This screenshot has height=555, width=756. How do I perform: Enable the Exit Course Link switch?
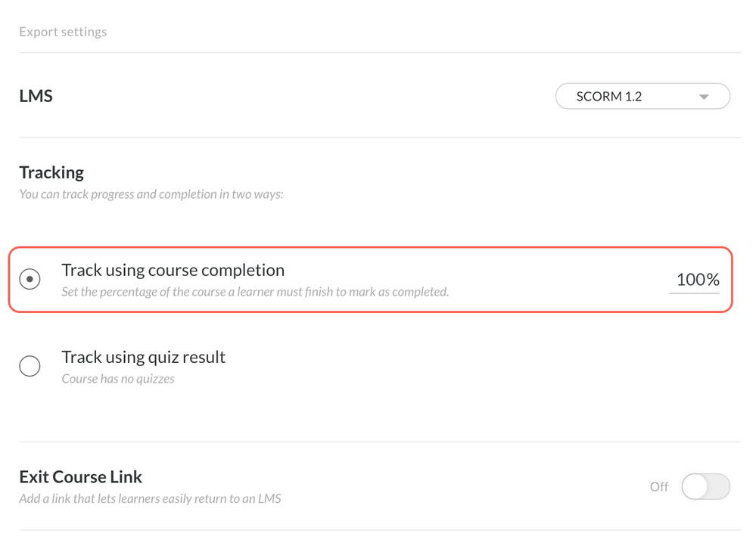click(x=705, y=487)
